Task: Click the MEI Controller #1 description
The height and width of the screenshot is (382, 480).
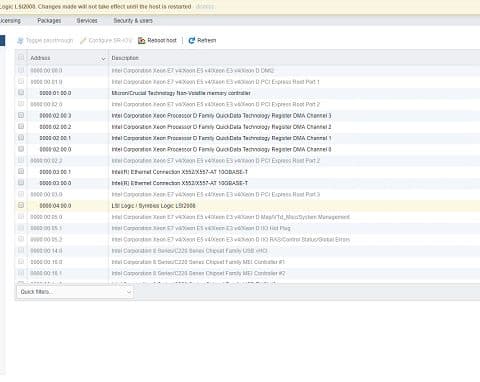Action: pyautogui.click(x=198, y=262)
